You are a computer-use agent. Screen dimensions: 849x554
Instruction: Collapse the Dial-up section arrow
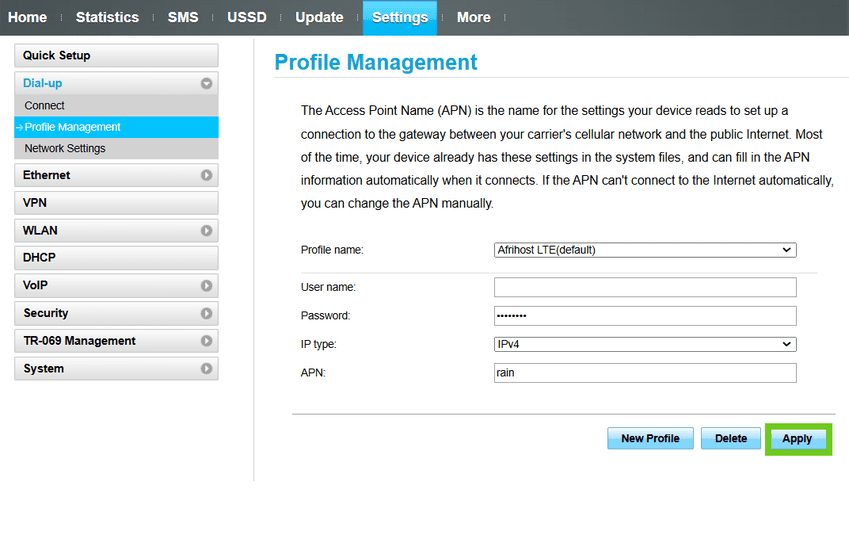[x=206, y=84]
